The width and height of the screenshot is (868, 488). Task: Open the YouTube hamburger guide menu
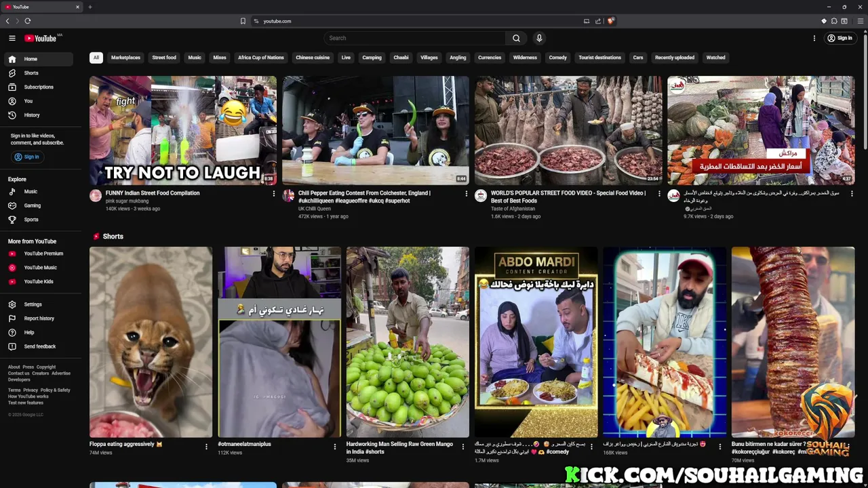12,38
